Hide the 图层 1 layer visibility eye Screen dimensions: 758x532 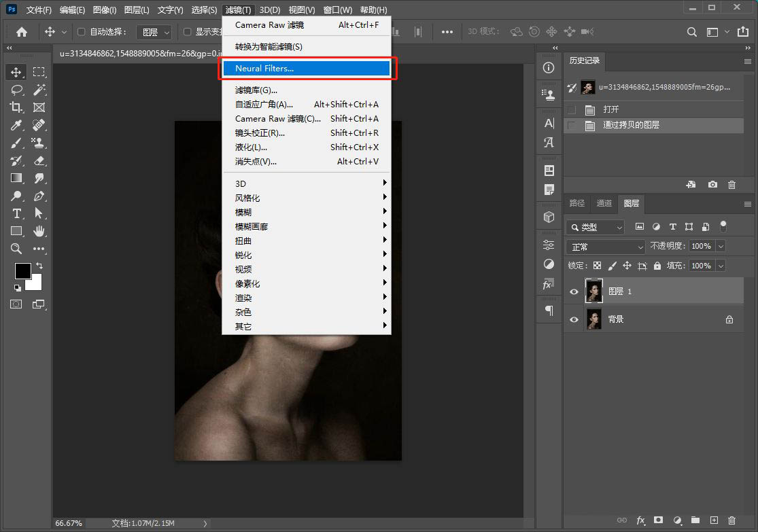coord(574,291)
